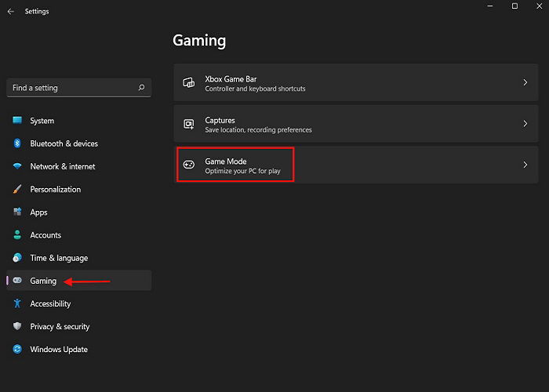Click the Find a setting search box
This screenshot has height=392, width=549.
(78, 88)
